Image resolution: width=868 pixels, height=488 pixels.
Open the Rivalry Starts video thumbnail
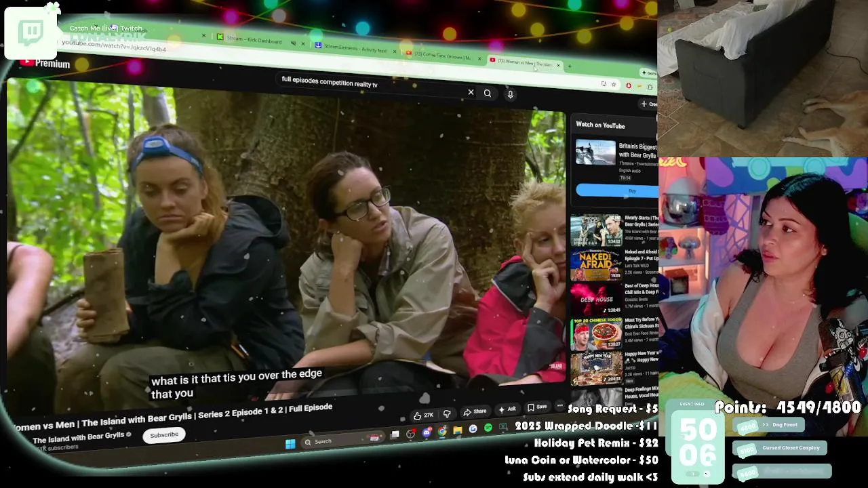595,230
